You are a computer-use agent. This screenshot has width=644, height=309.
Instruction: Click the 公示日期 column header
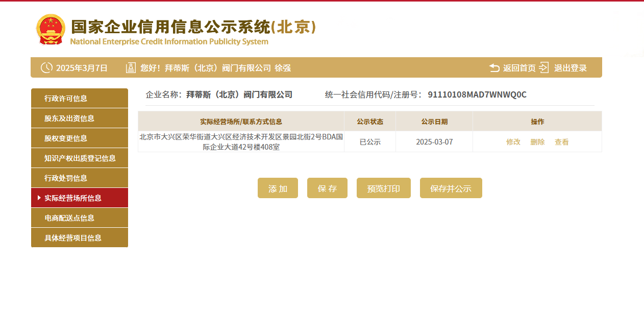pos(434,122)
